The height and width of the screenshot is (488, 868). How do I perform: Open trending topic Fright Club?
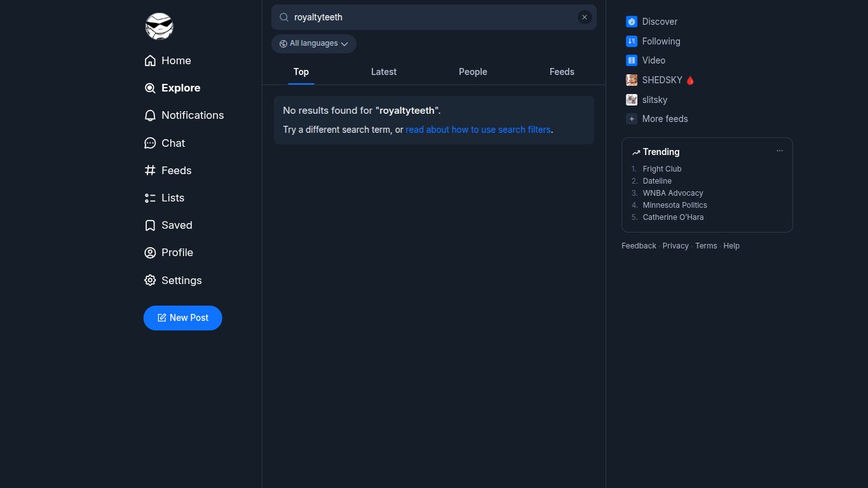(x=662, y=169)
